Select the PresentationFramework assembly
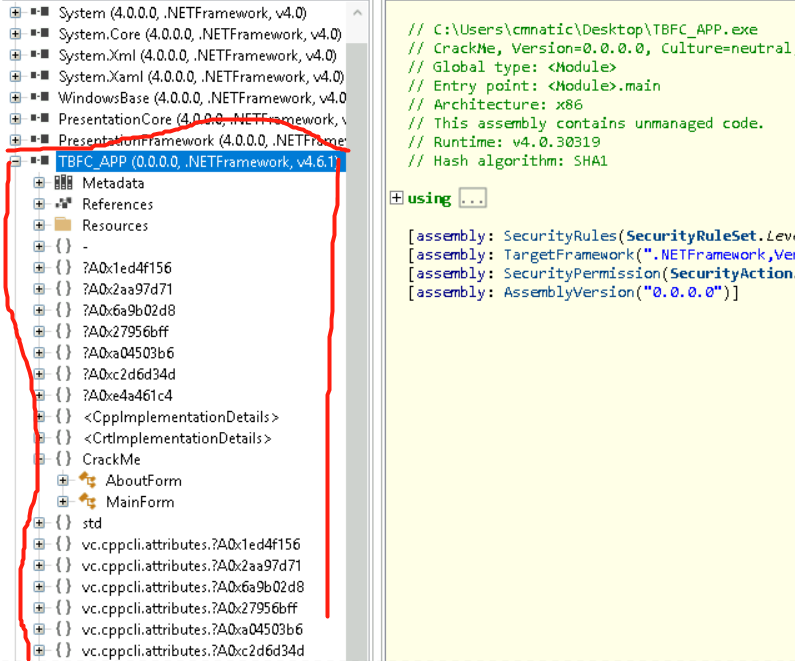The image size is (795, 661). [200, 140]
